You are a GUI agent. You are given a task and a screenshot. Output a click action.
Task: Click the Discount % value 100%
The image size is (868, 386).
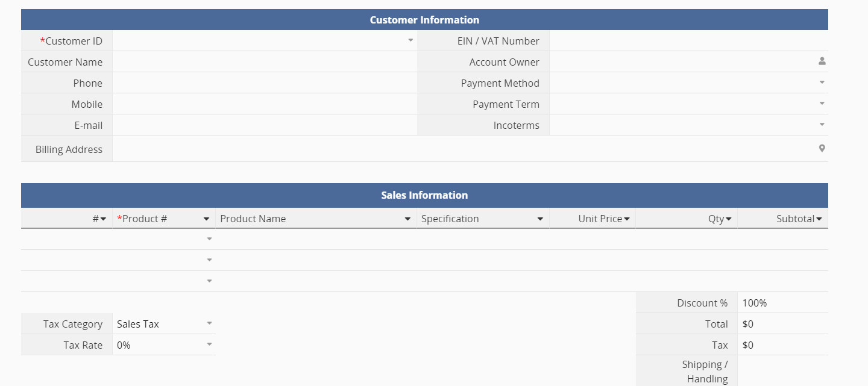tap(755, 303)
